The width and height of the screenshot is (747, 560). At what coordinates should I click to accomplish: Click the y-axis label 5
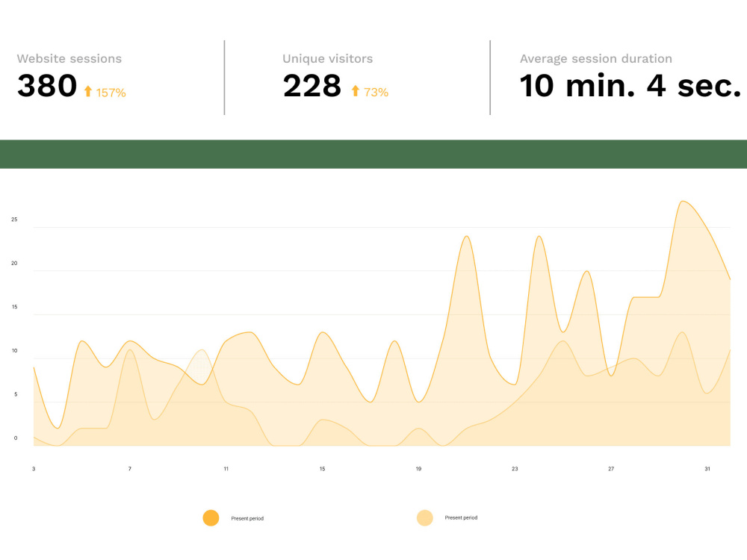click(x=16, y=394)
